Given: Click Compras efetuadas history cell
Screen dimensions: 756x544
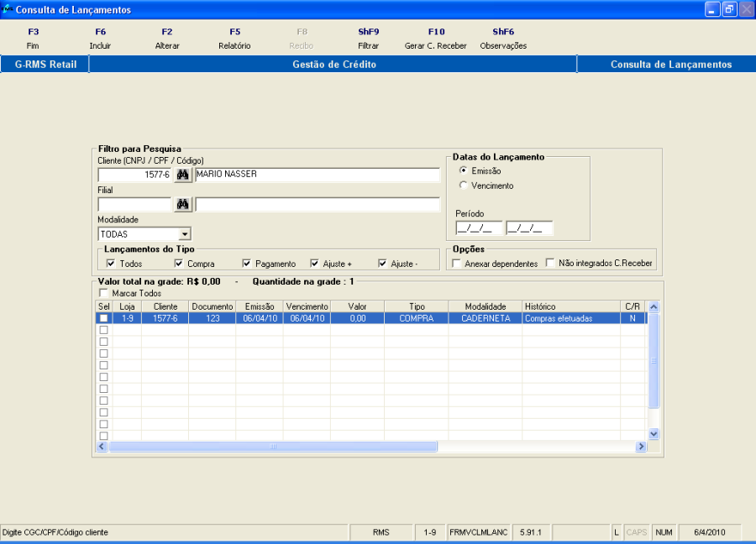Looking at the screenshot, I should coord(571,318).
